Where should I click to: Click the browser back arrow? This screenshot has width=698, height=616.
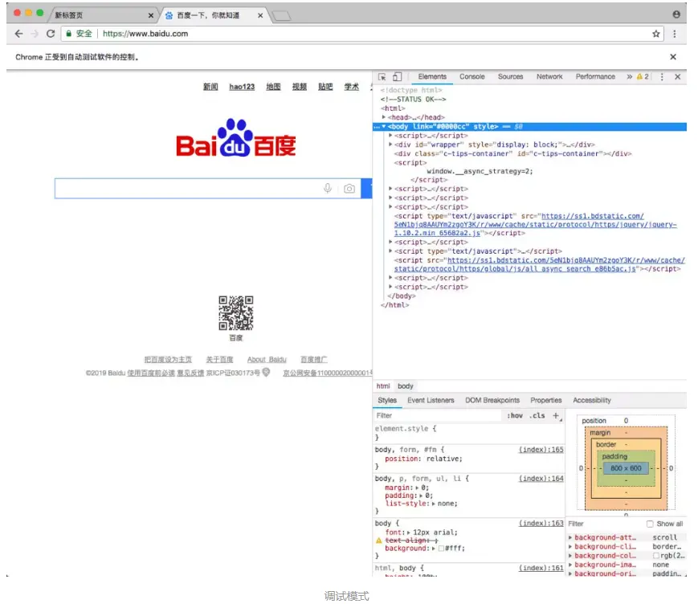pos(18,34)
